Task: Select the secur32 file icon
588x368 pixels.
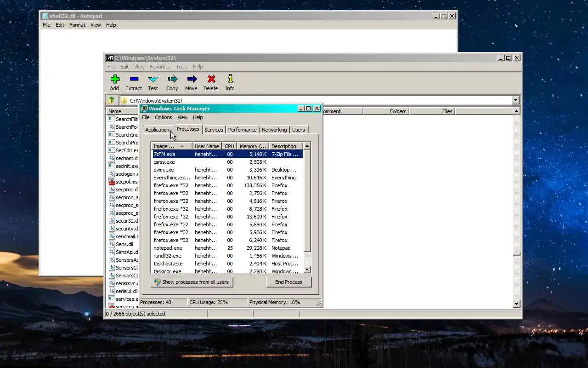Action: [112, 221]
